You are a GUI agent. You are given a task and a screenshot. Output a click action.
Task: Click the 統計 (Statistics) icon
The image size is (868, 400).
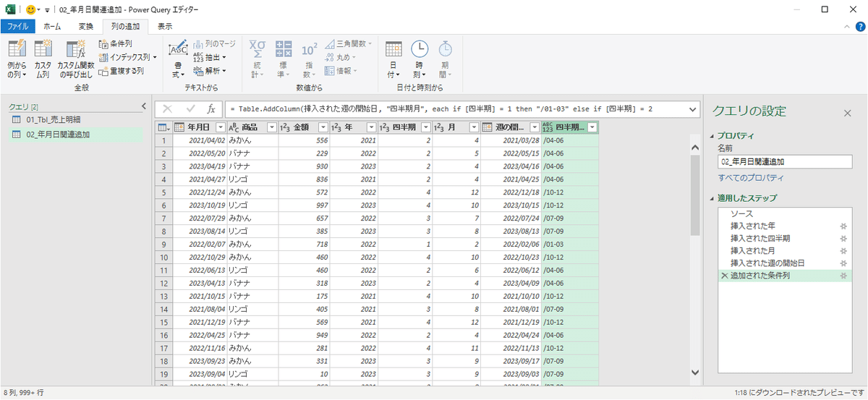pos(258,49)
